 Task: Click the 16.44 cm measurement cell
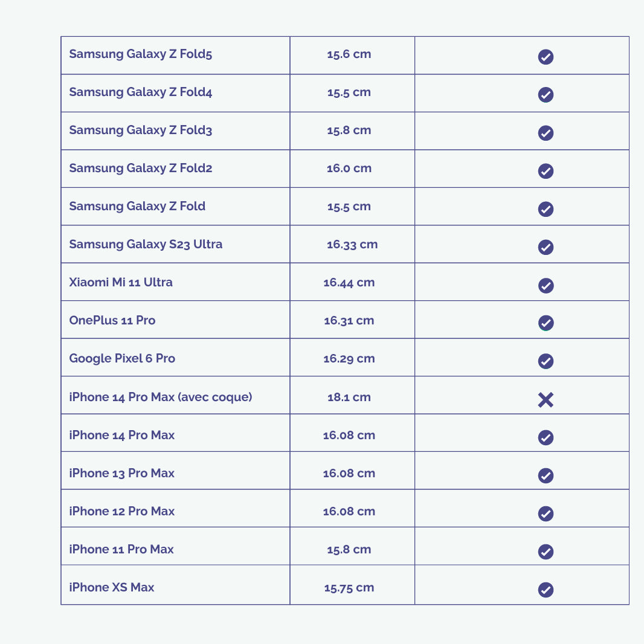coord(349,283)
